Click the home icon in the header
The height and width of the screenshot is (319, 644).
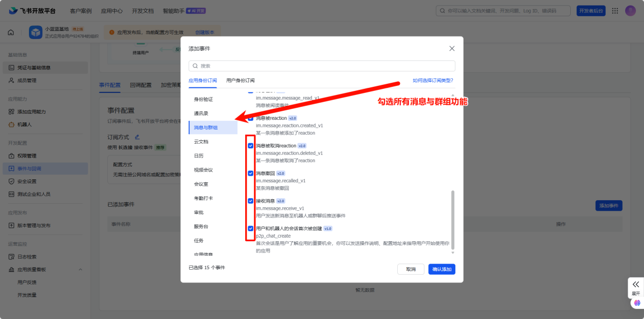click(x=11, y=33)
